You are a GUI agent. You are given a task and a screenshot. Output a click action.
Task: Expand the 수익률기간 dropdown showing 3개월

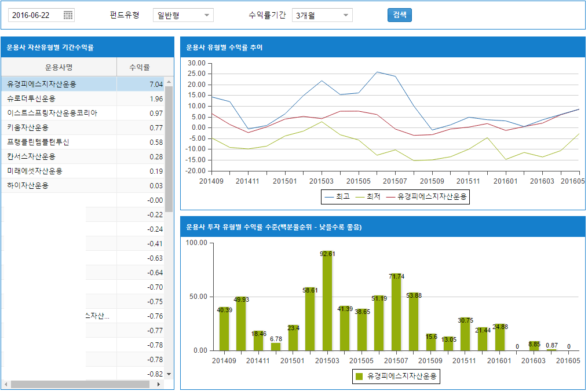point(322,16)
